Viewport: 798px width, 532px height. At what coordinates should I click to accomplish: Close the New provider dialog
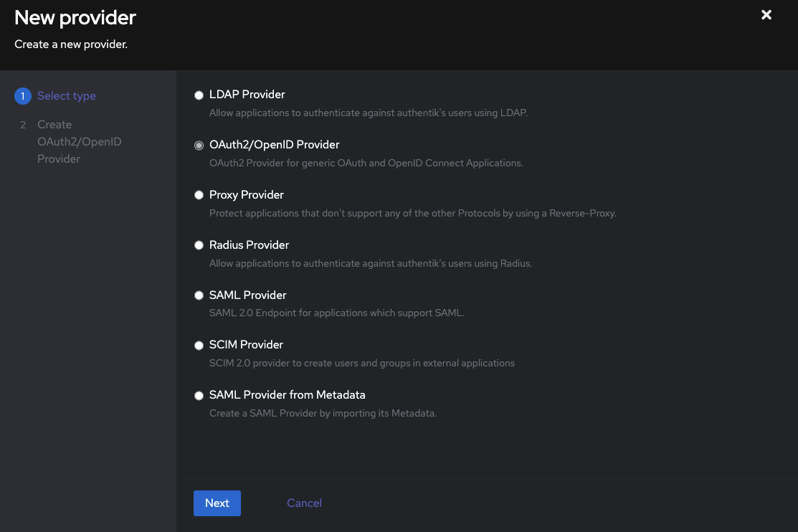[766, 14]
